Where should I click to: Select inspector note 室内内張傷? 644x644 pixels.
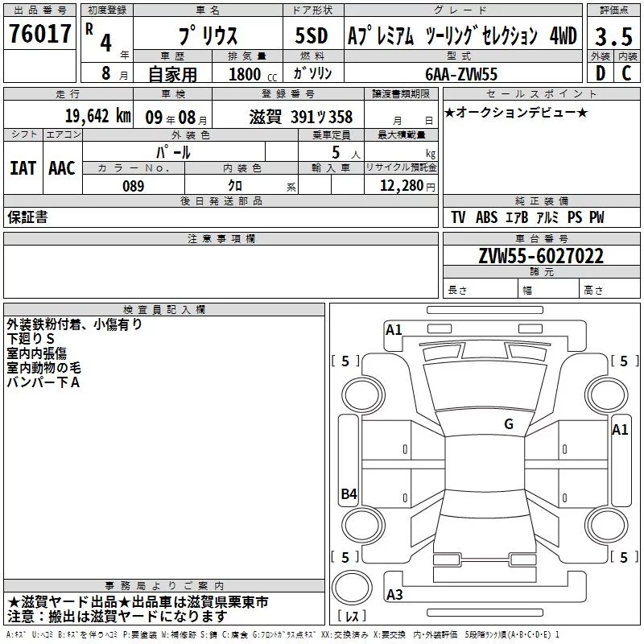coord(36,353)
